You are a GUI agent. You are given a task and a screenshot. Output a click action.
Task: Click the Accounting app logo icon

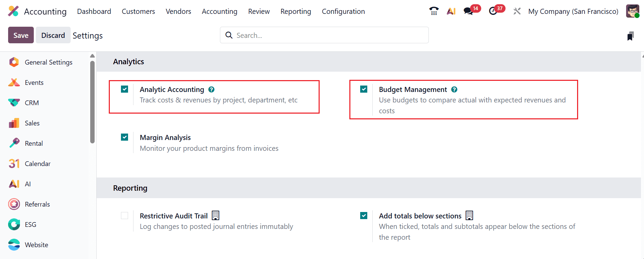coord(14,11)
